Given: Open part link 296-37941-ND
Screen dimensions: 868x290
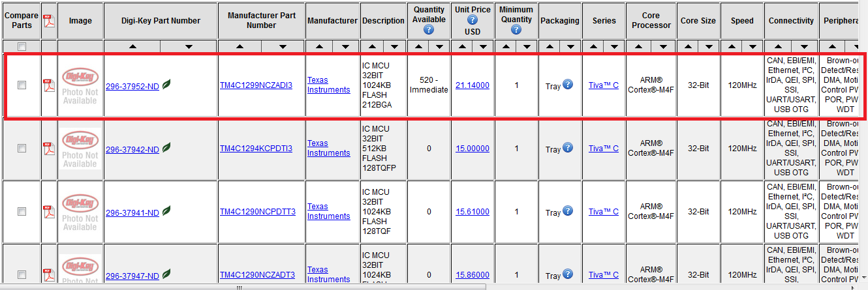Looking at the screenshot, I should pos(132,212).
